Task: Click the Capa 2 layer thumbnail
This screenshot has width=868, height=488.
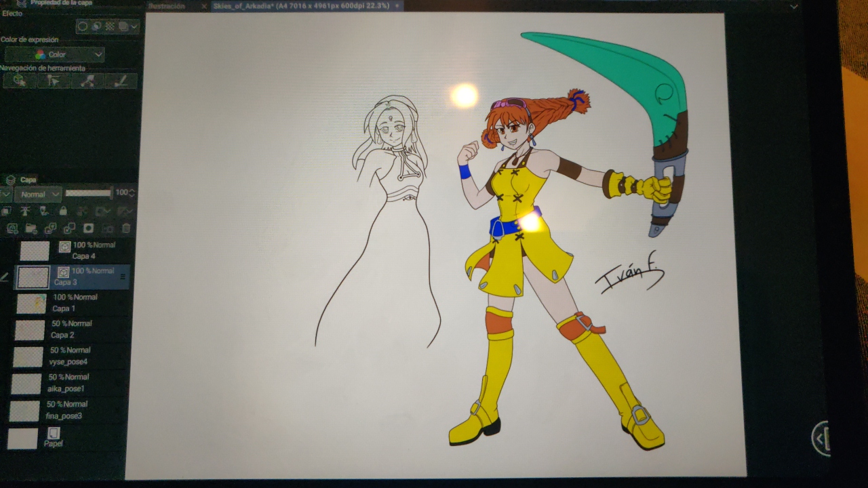Action: pyautogui.click(x=30, y=330)
